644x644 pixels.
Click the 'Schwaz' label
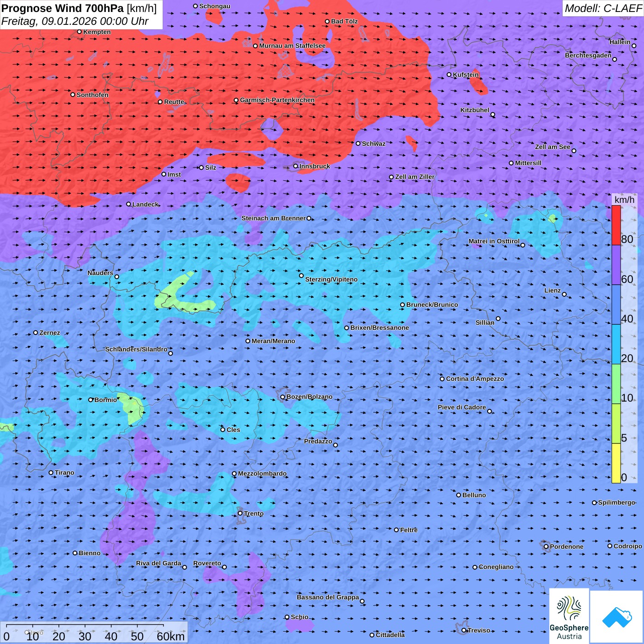374,144
